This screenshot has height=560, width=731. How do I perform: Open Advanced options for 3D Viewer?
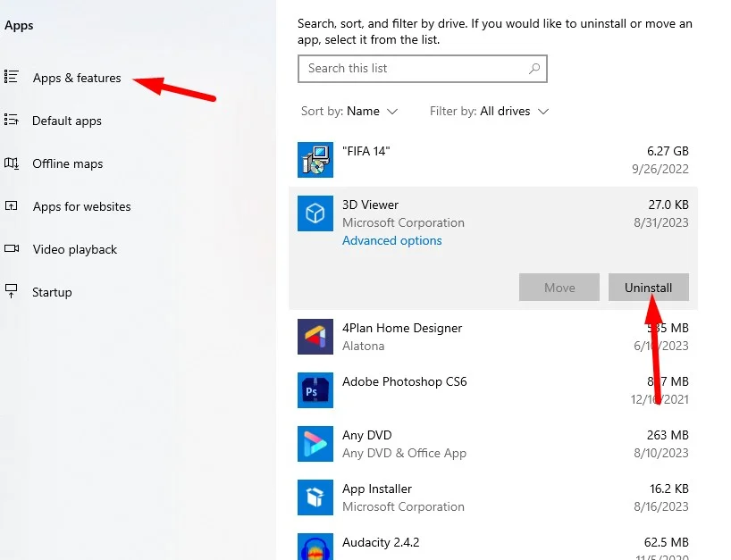click(391, 240)
